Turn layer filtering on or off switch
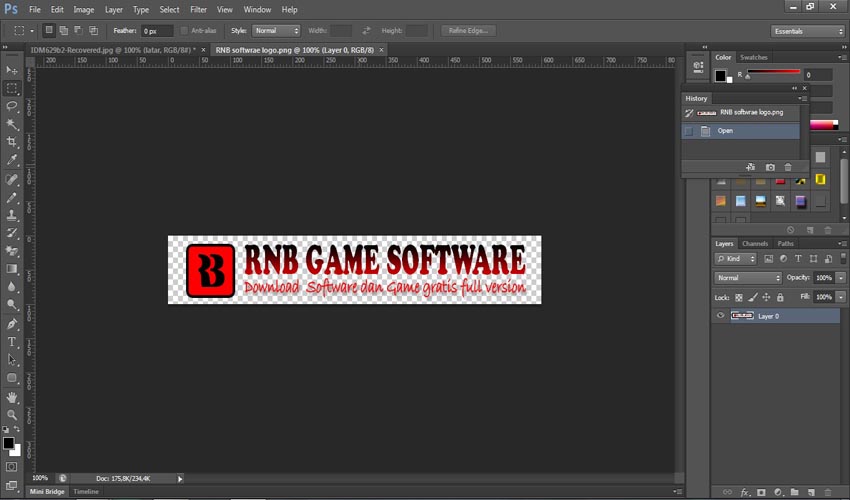This screenshot has width=850, height=500. [843, 258]
